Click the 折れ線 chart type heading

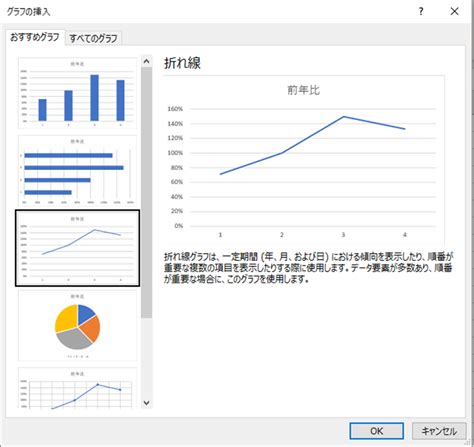pyautogui.click(x=182, y=63)
